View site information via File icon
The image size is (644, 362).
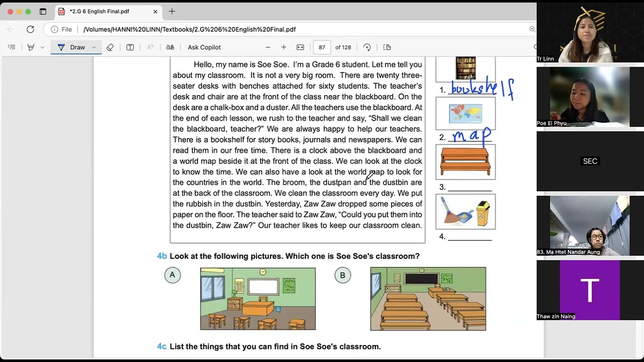61,29
